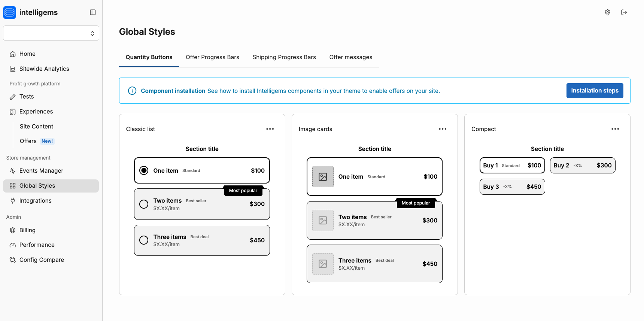Open the Classic list options menu
Viewport: 644px width, 321px height.
[x=270, y=129]
